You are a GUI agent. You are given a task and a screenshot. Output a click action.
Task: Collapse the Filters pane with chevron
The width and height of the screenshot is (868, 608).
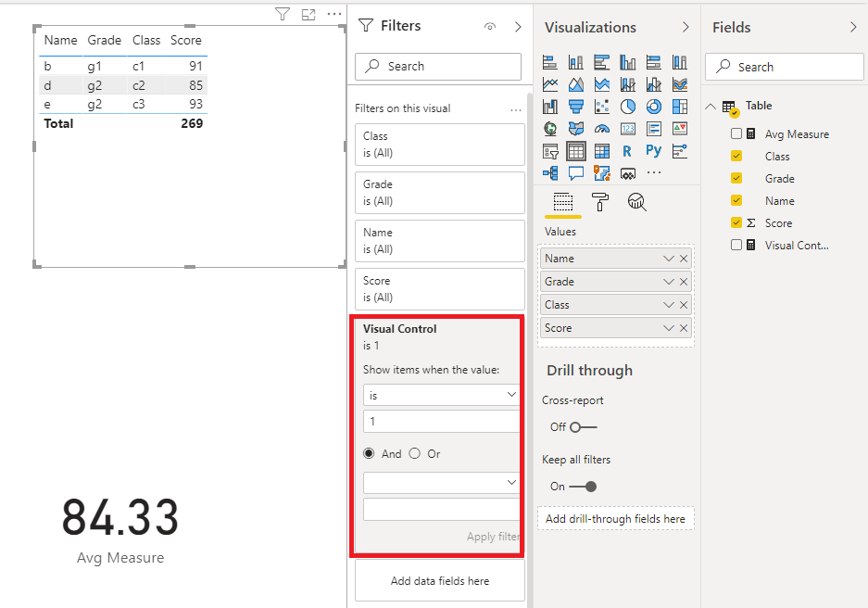[x=518, y=27]
